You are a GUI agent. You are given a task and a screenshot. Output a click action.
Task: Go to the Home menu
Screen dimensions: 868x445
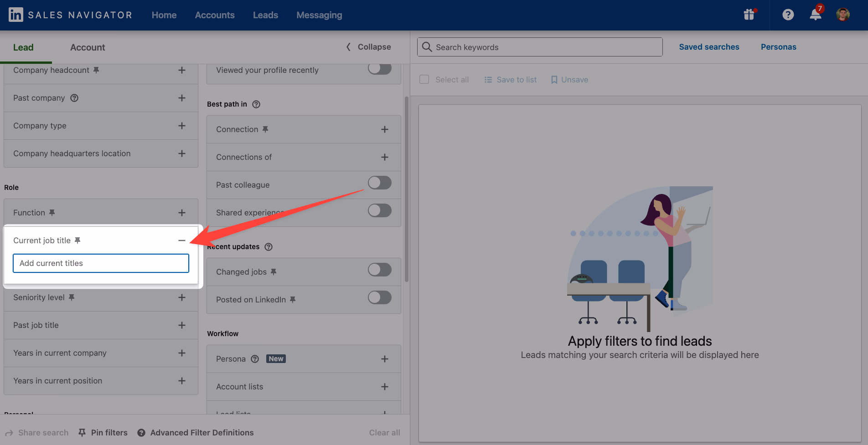point(164,15)
